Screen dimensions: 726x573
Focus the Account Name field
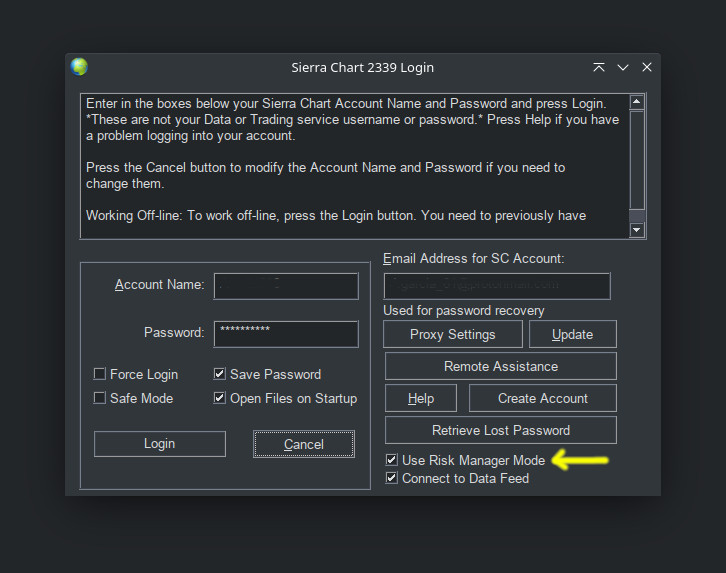pos(286,286)
